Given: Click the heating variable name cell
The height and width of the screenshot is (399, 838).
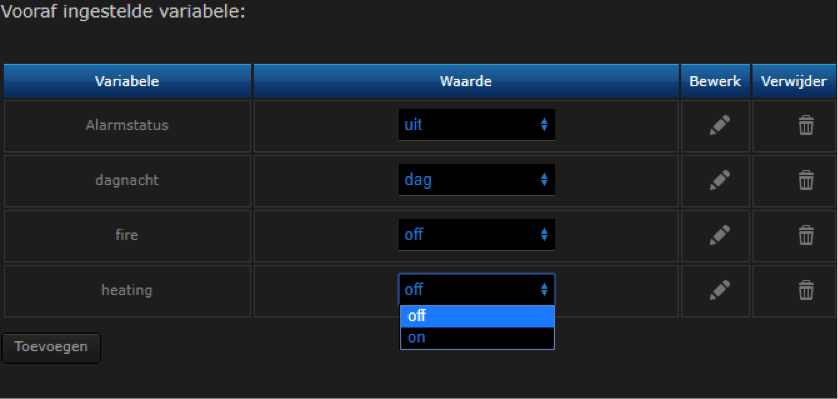Looking at the screenshot, I should (x=127, y=291).
